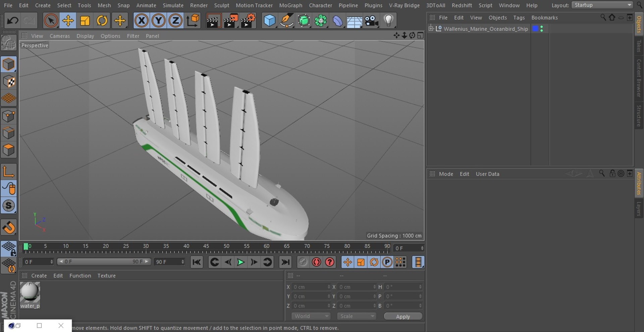Open Attributes User Data menu

coord(487,174)
